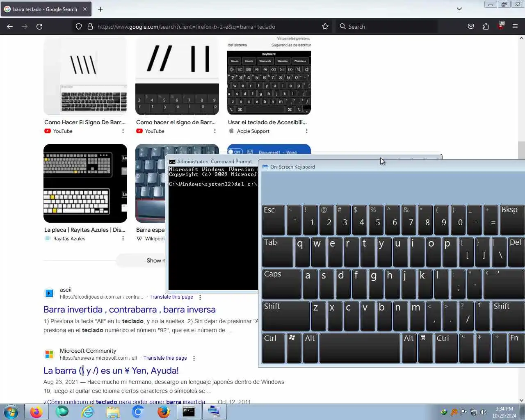525x420 pixels.
Task: Click the Enter arrow key on On-Screen Keyboard
Action: (x=504, y=284)
